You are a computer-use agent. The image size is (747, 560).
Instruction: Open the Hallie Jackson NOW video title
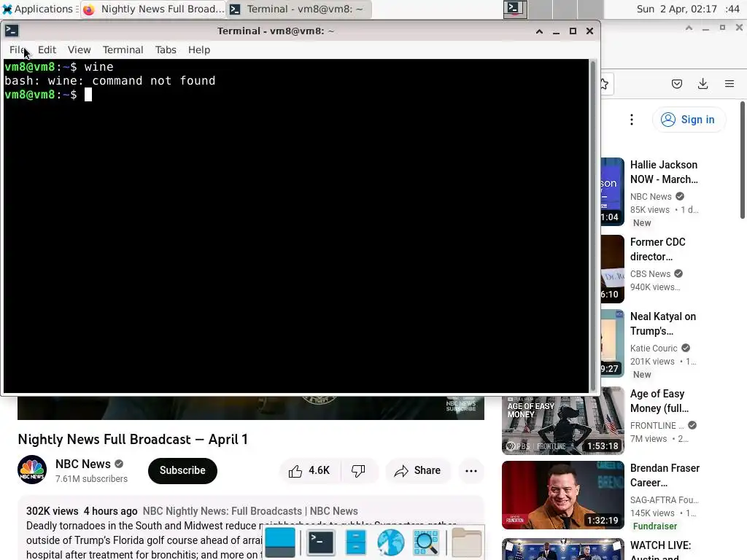664,172
